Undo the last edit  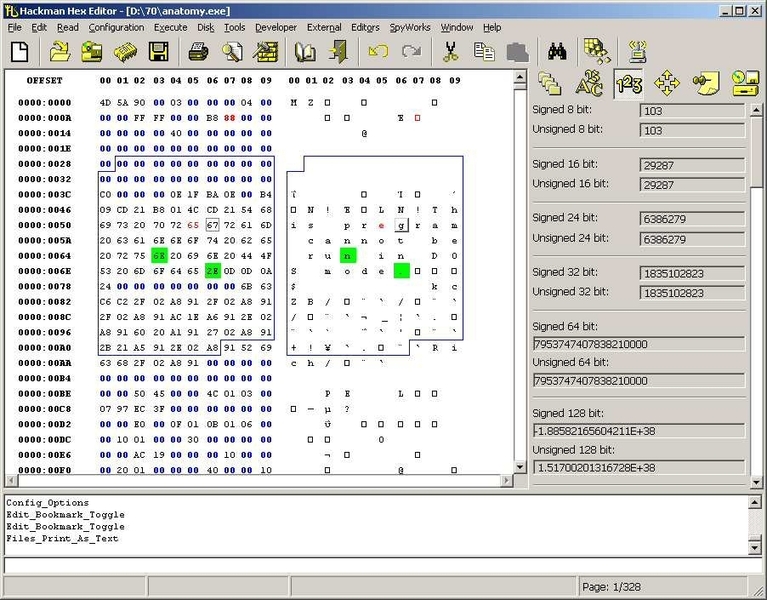(x=378, y=51)
